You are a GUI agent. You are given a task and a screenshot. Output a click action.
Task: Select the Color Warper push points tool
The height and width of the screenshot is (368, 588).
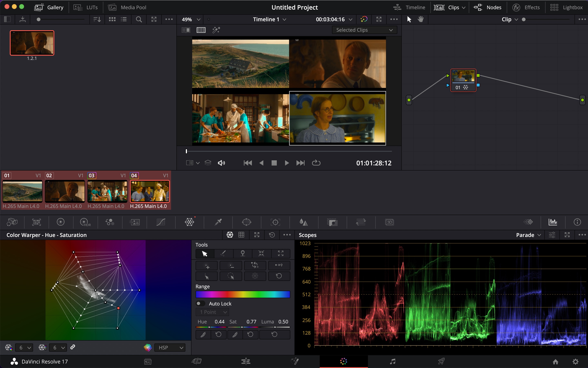point(281,254)
